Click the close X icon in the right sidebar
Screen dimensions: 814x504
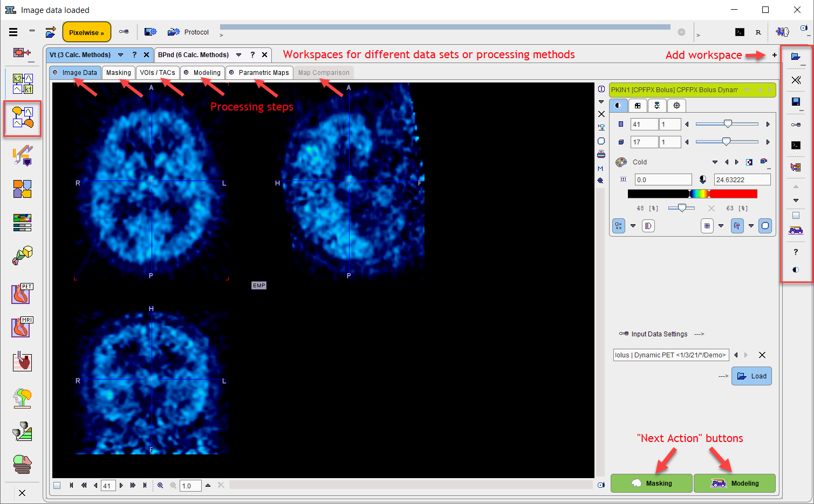(796, 80)
